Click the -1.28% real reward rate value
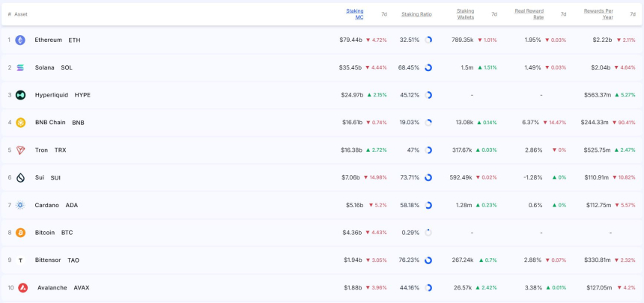Screen dimensions: 644x303 click(532, 178)
